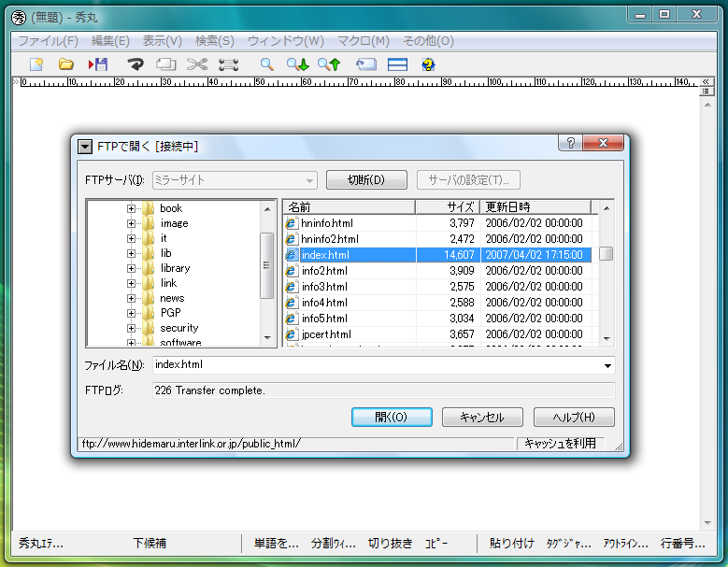Click the Save floppy disk toolbar icon
The width and height of the screenshot is (728, 567).
click(98, 64)
